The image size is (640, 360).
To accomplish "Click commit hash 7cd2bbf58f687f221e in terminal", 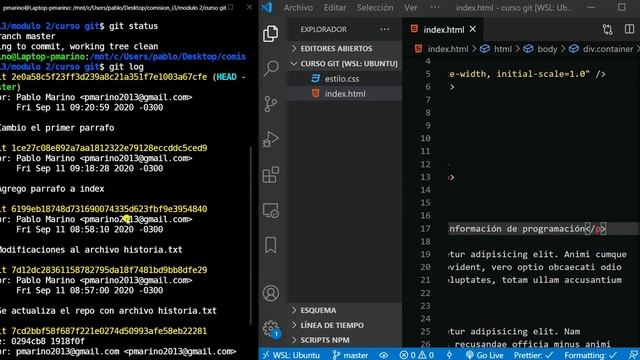I will click(109, 331).
